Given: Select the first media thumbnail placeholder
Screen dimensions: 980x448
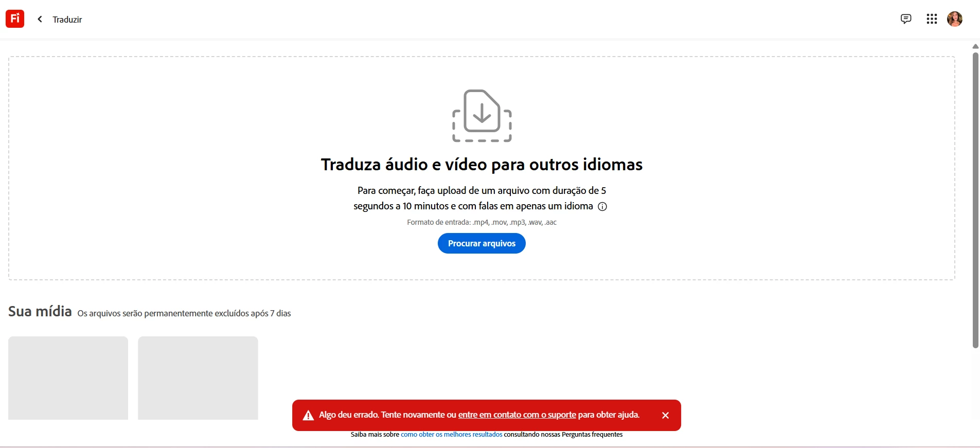Looking at the screenshot, I should [68, 378].
